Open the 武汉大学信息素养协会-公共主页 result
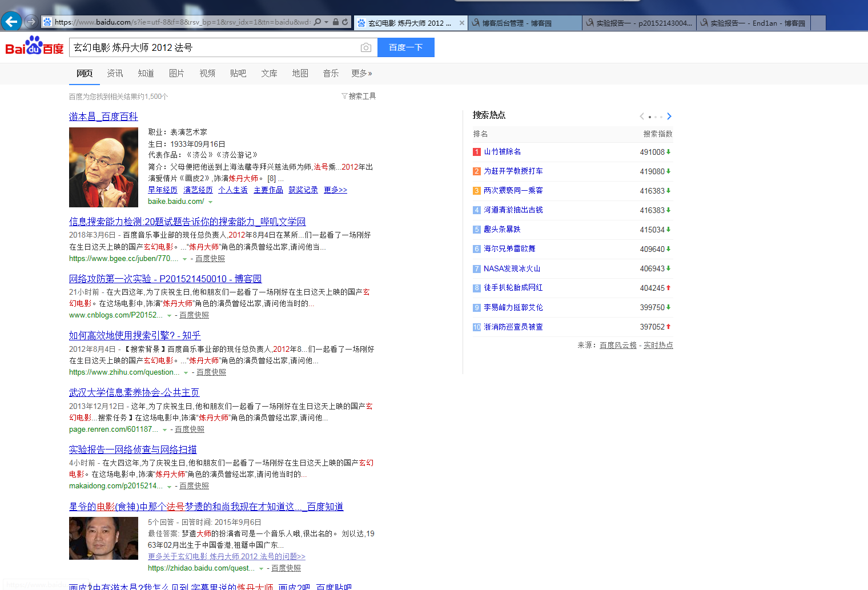The height and width of the screenshot is (590, 868). point(134,393)
